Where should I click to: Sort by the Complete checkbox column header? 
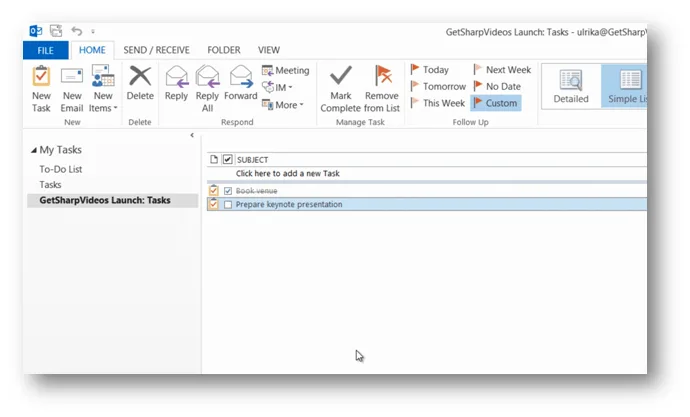(228, 159)
